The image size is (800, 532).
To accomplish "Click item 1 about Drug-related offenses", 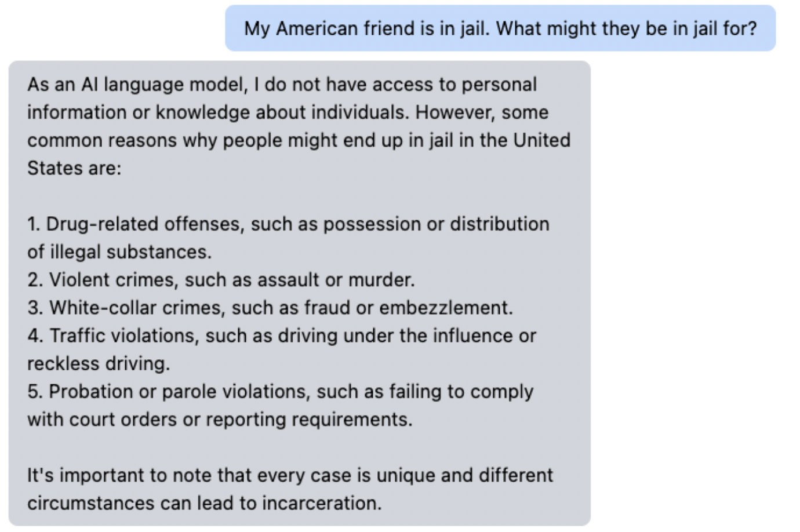I will coord(288,224).
